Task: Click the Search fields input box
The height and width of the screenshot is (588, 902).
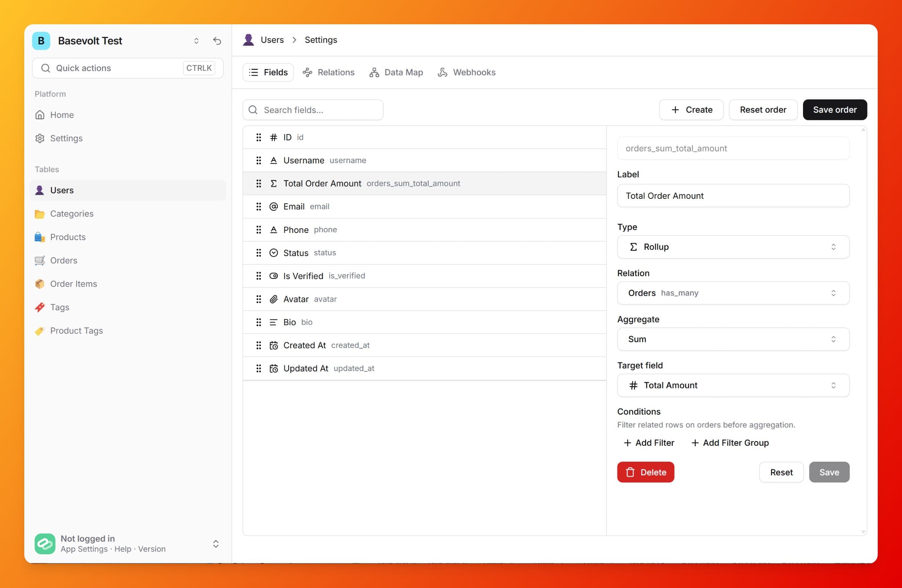Action: [x=313, y=110]
